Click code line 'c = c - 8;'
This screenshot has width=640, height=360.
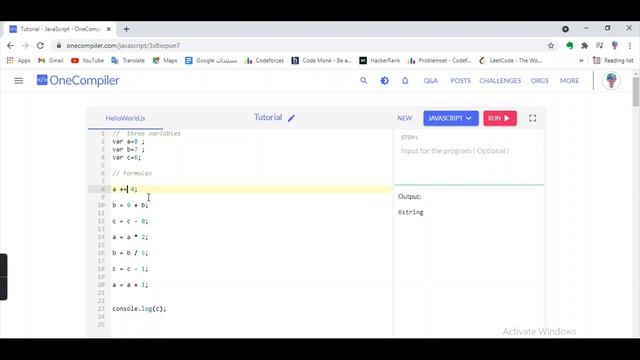point(130,221)
